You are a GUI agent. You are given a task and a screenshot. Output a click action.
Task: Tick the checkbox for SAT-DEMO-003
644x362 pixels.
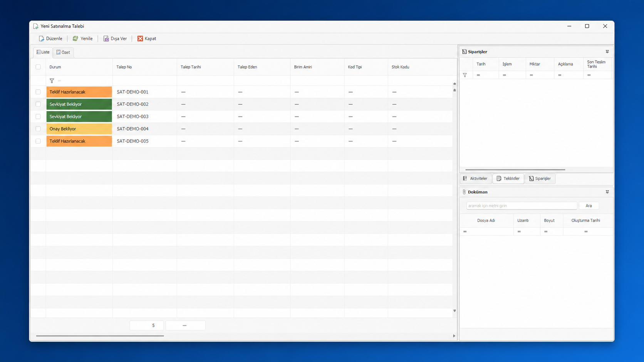click(38, 117)
